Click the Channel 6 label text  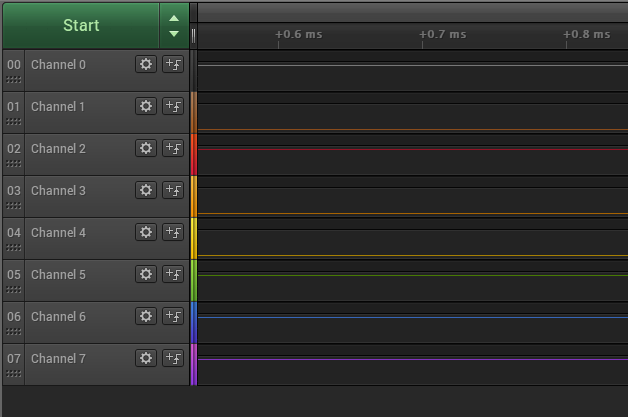[x=58, y=316]
